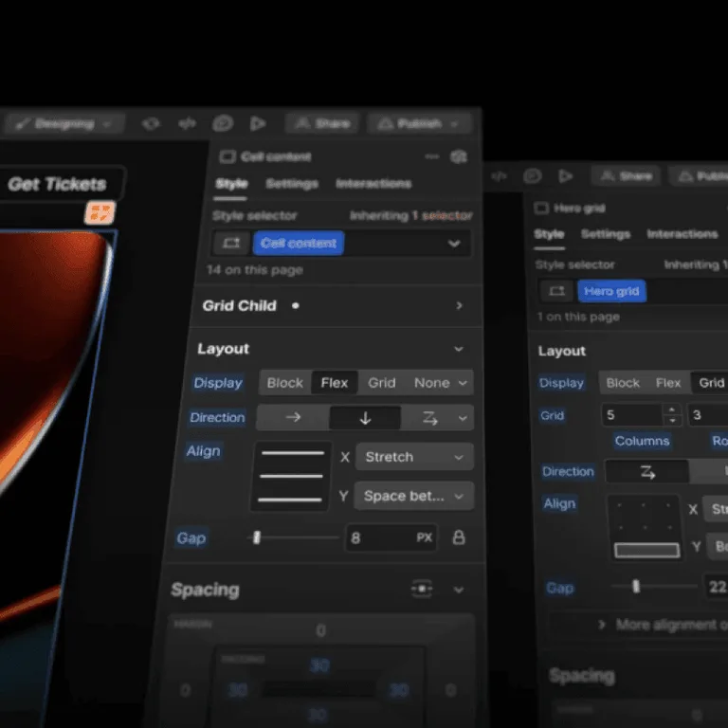Click the comments icon in right window toolbar

point(533,176)
